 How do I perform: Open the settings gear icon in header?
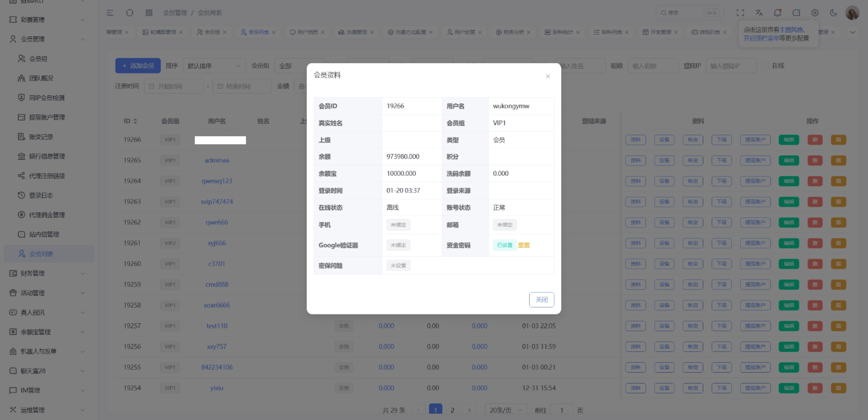[815, 13]
